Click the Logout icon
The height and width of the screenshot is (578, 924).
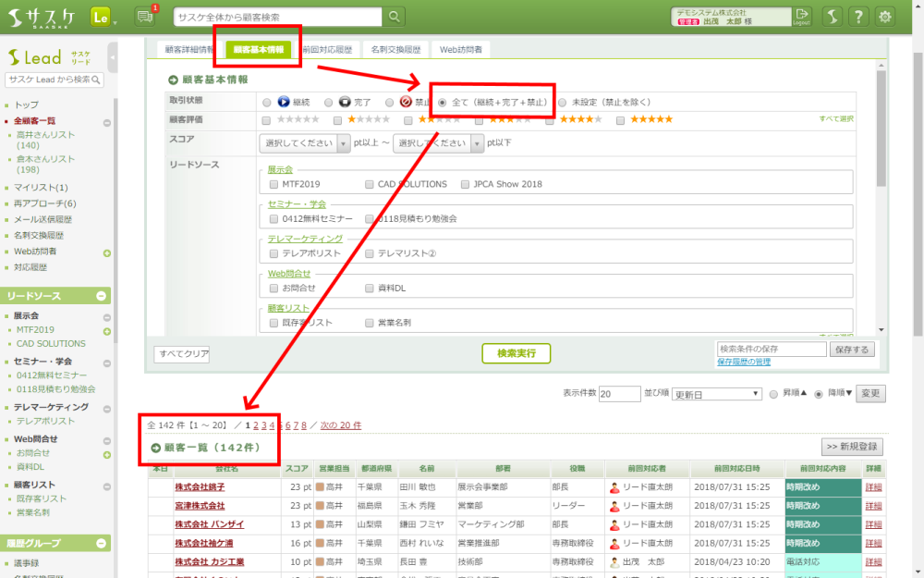tap(801, 17)
